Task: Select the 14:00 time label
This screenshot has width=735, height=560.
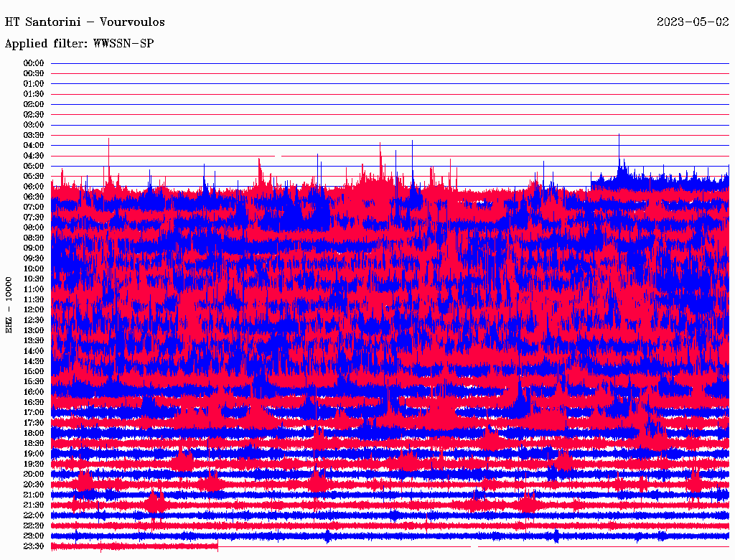Action: 34,350
